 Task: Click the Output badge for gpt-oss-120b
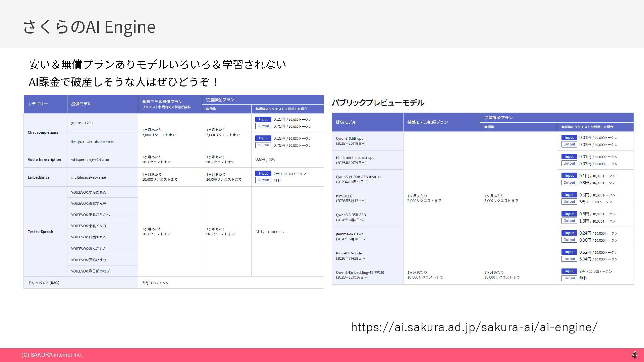click(x=263, y=126)
